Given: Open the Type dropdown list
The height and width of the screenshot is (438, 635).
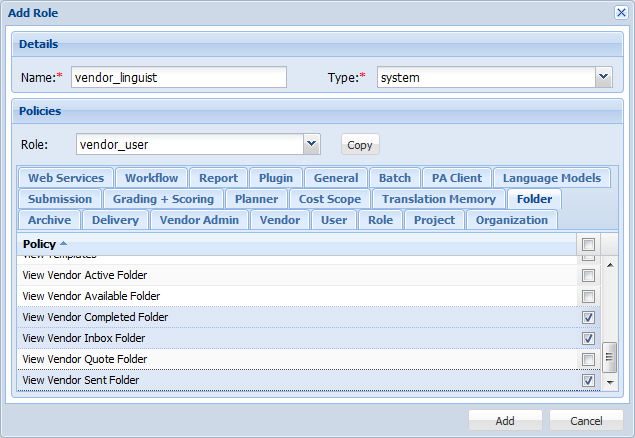Looking at the screenshot, I should (x=603, y=77).
